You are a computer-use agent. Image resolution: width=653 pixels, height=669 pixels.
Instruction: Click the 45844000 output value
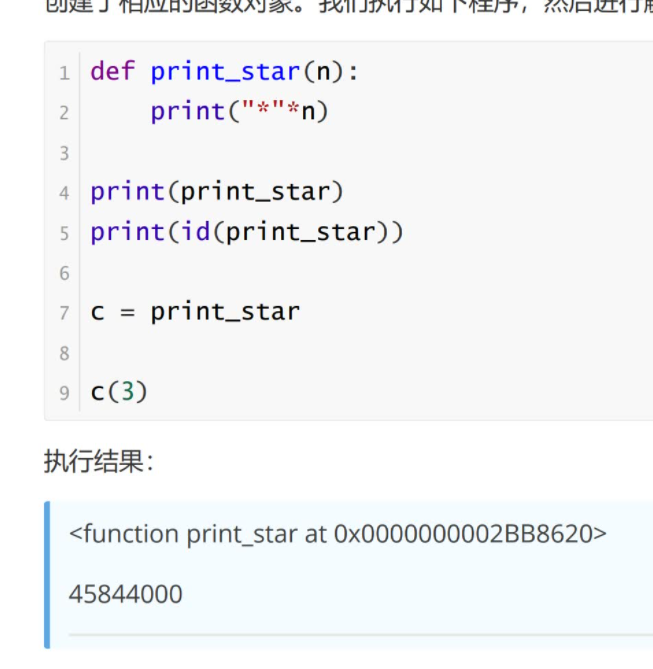click(x=126, y=594)
